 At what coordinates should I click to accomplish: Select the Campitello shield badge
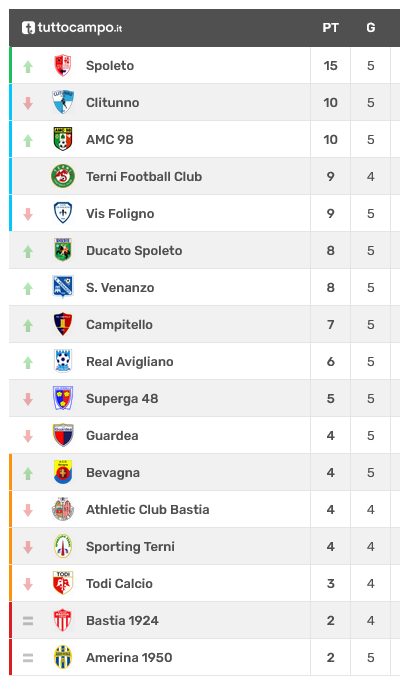tap(63, 324)
